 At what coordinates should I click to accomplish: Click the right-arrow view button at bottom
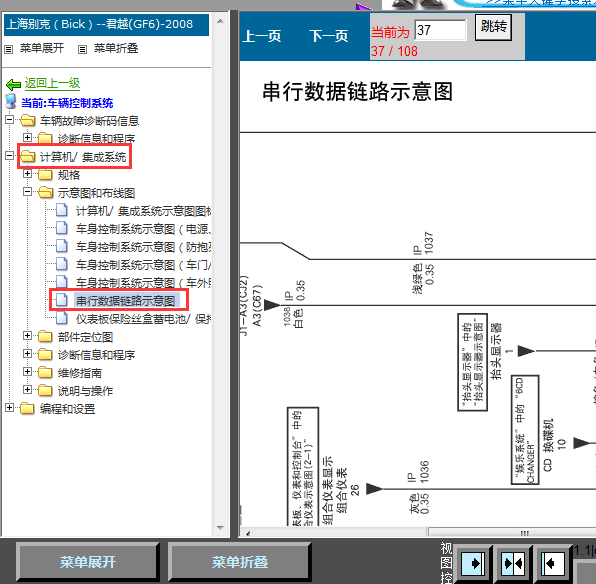coord(473,563)
